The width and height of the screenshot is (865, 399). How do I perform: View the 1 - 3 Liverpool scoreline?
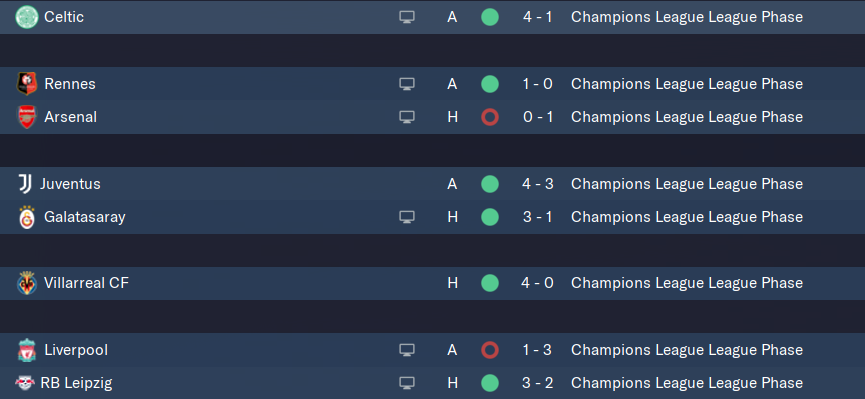click(538, 350)
